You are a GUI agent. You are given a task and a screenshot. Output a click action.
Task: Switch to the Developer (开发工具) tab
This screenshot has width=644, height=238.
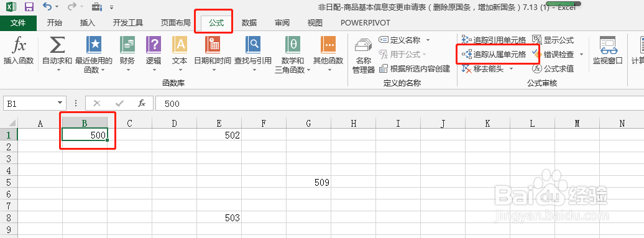127,23
